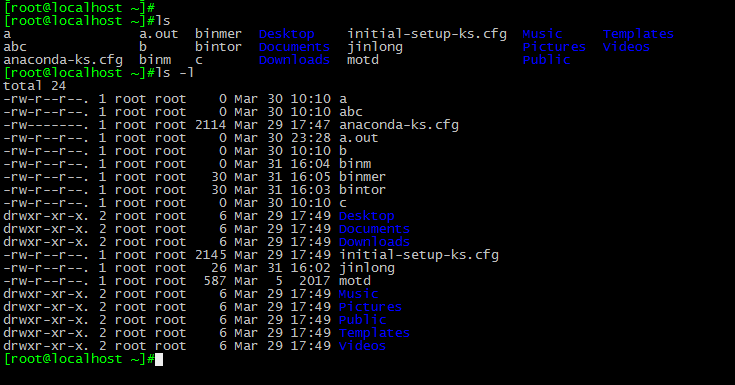Select anaconda-ks.cfg filename in long listing
Image resolution: width=735 pixels, height=385 pixels.
point(399,125)
